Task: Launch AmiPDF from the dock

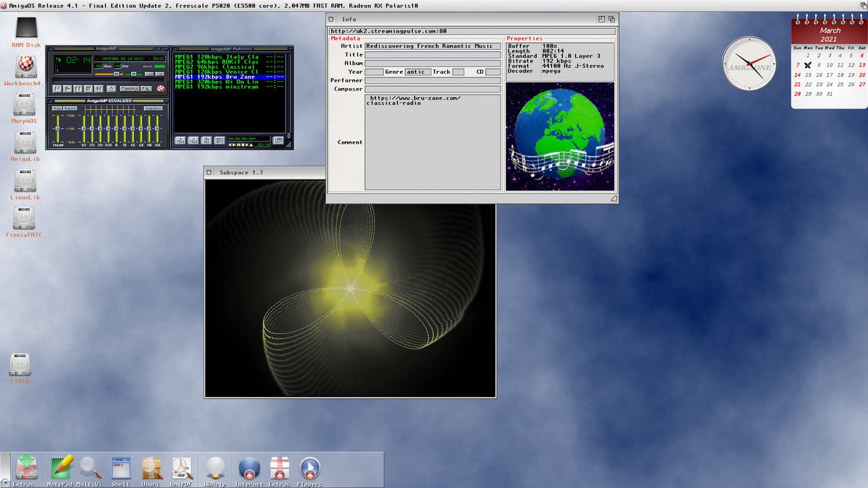Action: pyautogui.click(x=181, y=470)
